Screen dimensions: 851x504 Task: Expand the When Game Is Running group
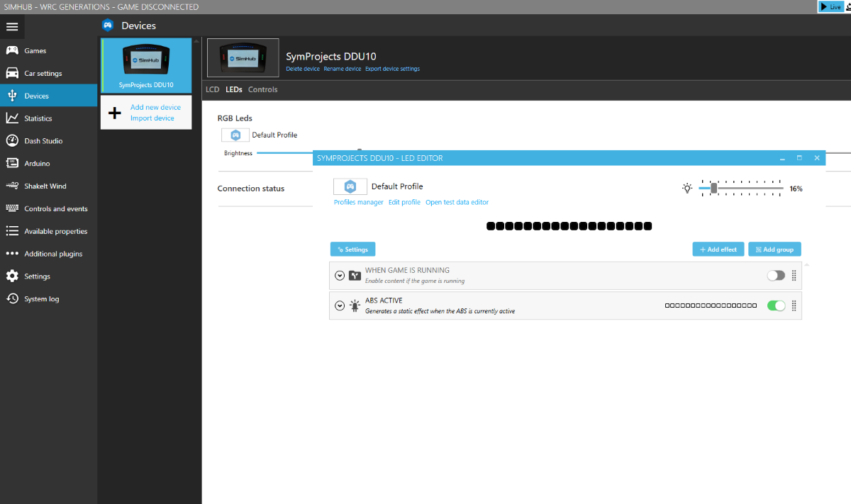click(x=340, y=276)
